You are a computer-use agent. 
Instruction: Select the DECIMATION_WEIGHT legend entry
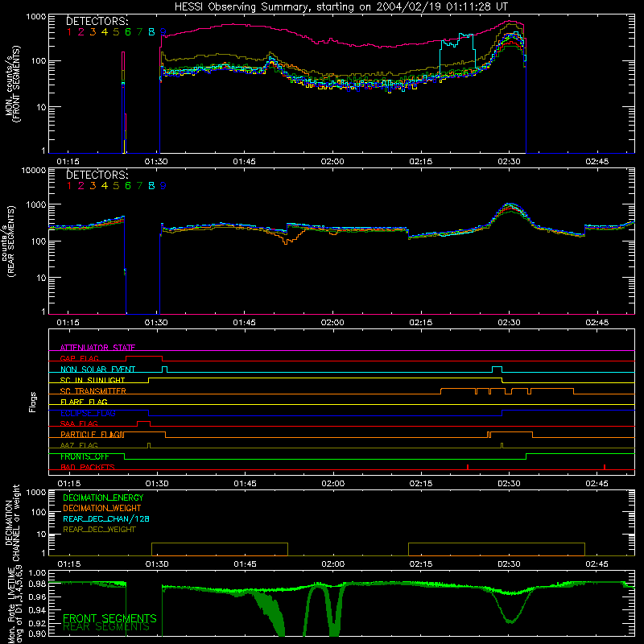(102, 508)
